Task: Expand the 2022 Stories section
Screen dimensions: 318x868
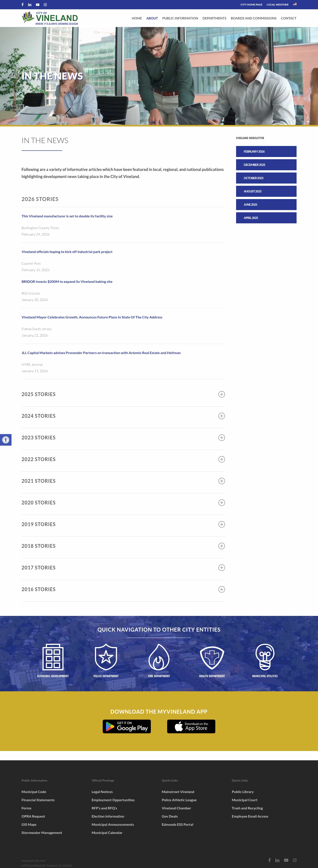Action: [x=221, y=459]
